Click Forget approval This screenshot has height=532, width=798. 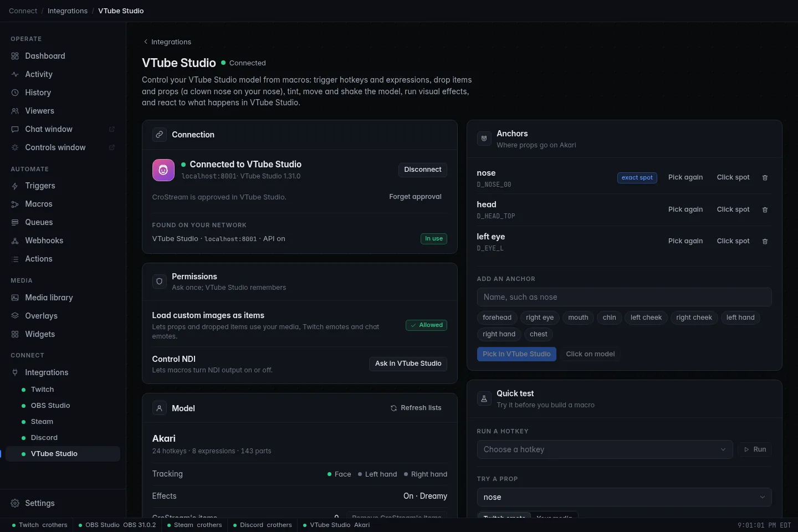415,197
